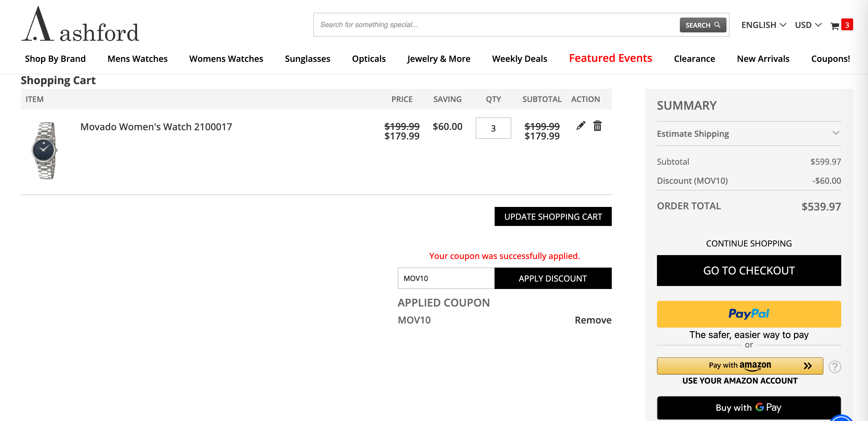
Task: Click the pencil icon to edit watch item
Action: tap(581, 126)
